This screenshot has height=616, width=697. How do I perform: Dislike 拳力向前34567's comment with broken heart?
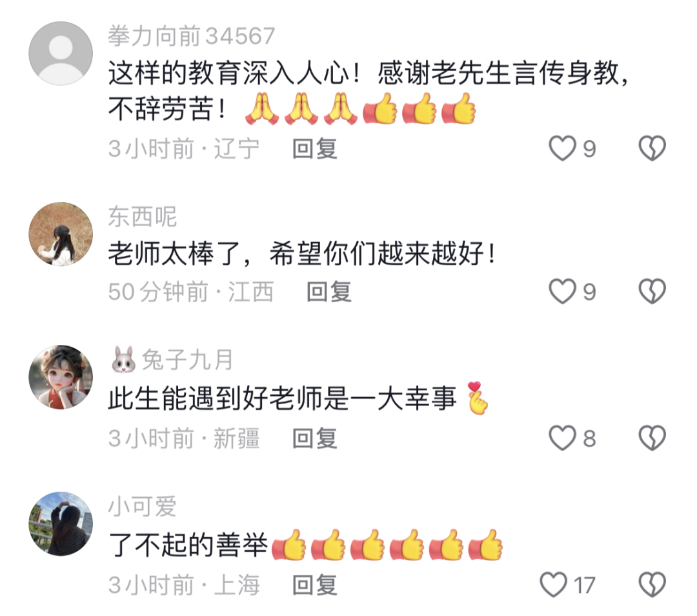[x=652, y=148]
